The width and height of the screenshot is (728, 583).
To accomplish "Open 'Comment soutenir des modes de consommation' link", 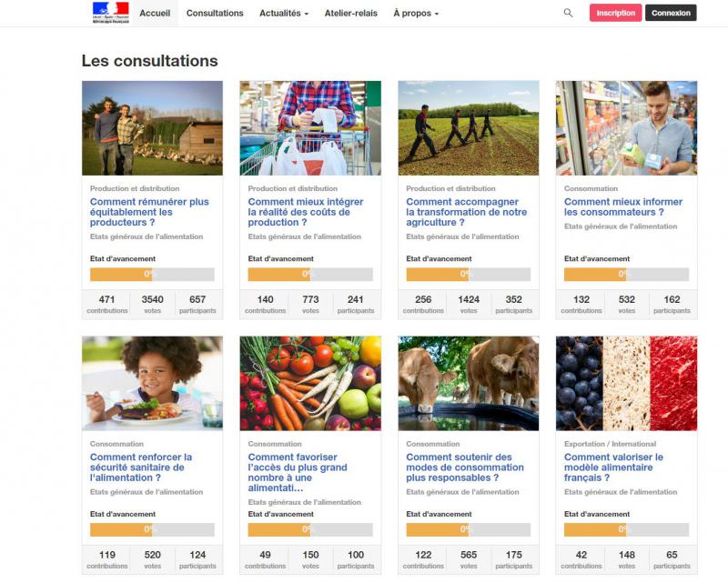I will pyautogui.click(x=464, y=467).
